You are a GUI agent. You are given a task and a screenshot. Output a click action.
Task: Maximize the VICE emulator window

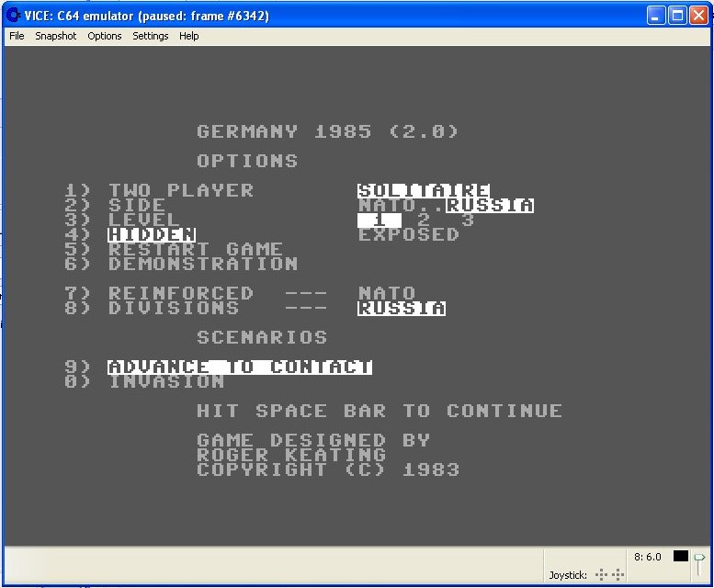pyautogui.click(x=677, y=16)
